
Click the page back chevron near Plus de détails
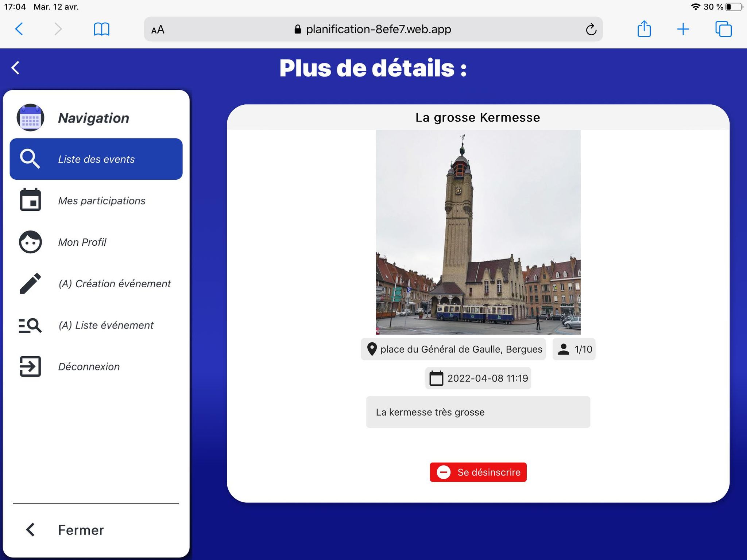click(15, 67)
